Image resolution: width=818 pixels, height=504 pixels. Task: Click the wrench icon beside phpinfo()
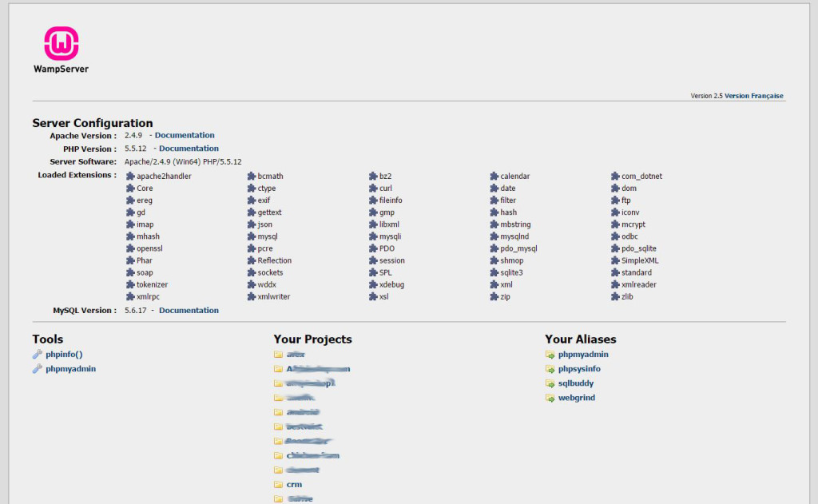pos(37,355)
